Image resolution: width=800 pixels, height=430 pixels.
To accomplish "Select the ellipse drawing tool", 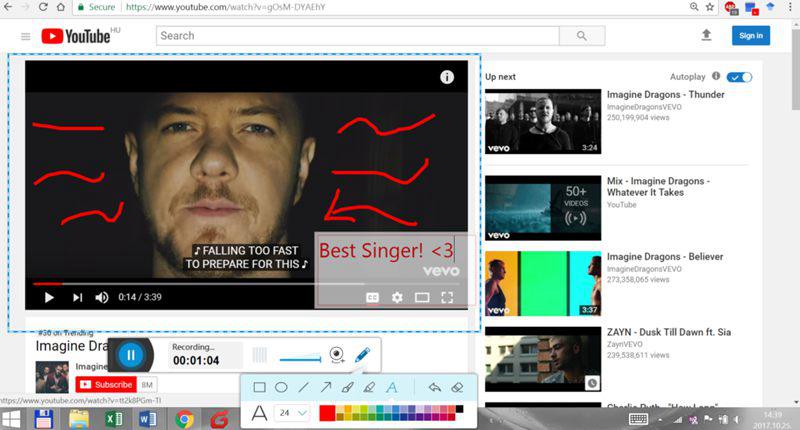I will (281, 387).
